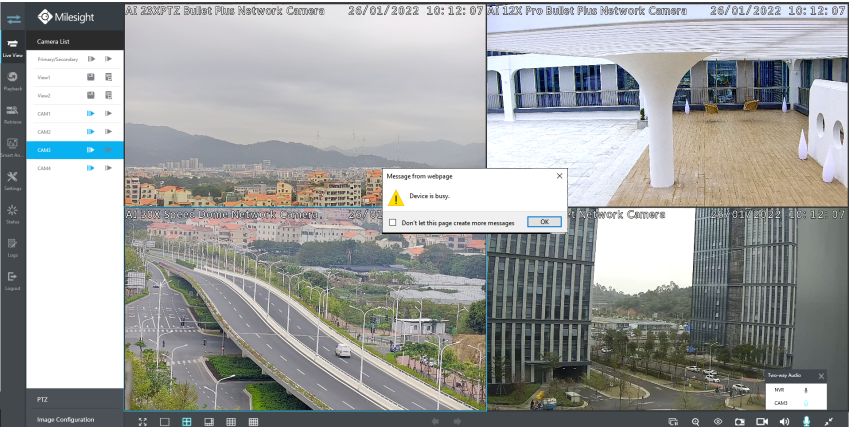Start recording with the video camera icon
The width and height of the screenshot is (851, 428).
coord(762,421)
